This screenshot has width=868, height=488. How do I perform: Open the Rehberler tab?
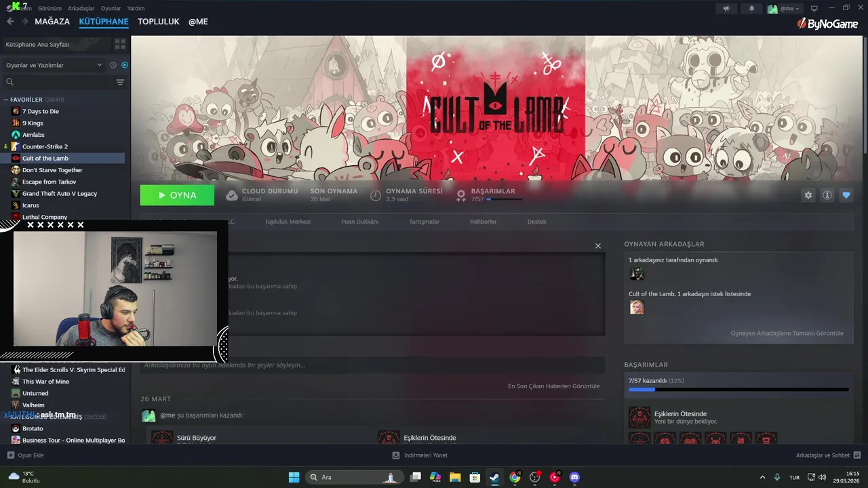pyautogui.click(x=483, y=222)
